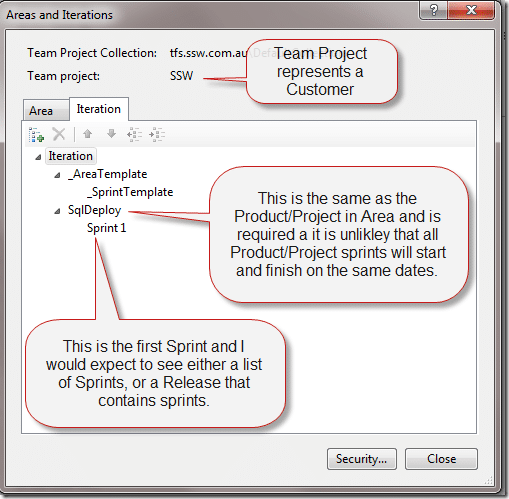The height and width of the screenshot is (499, 509).
Task: Select the SqlDeploy iteration node
Action: tap(94, 210)
